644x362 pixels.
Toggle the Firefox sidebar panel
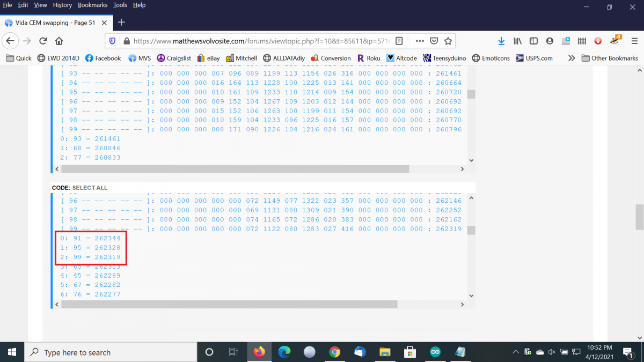point(533,41)
